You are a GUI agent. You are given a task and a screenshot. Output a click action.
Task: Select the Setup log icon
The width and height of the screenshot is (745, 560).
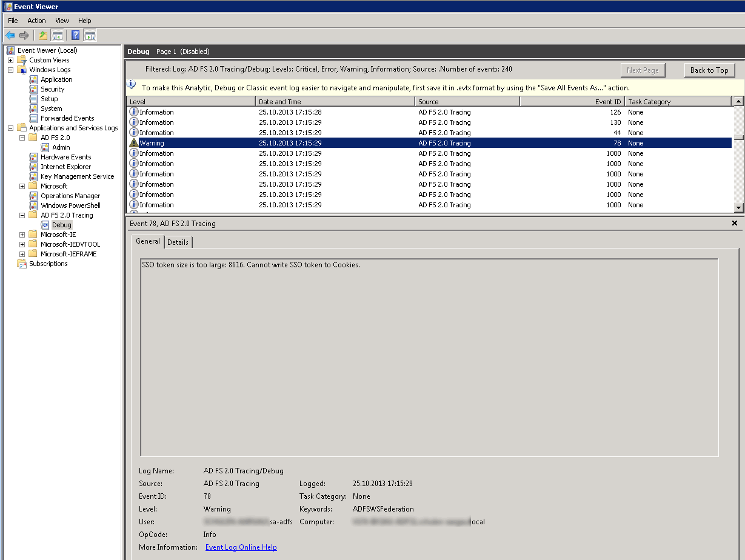(x=34, y=99)
